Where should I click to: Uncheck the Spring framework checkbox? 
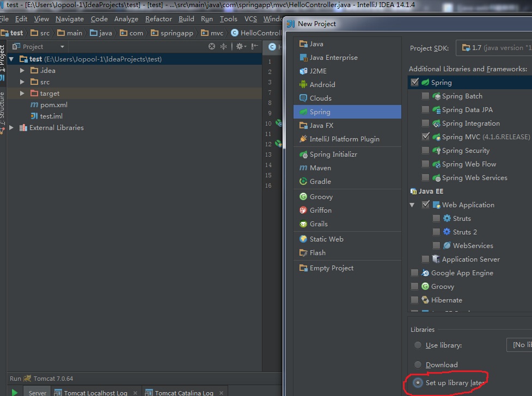click(414, 82)
